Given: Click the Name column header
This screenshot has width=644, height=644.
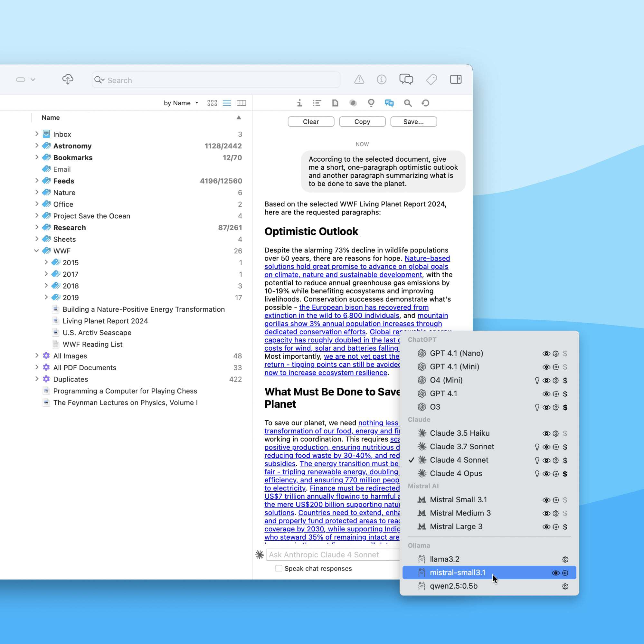Looking at the screenshot, I should 51,117.
